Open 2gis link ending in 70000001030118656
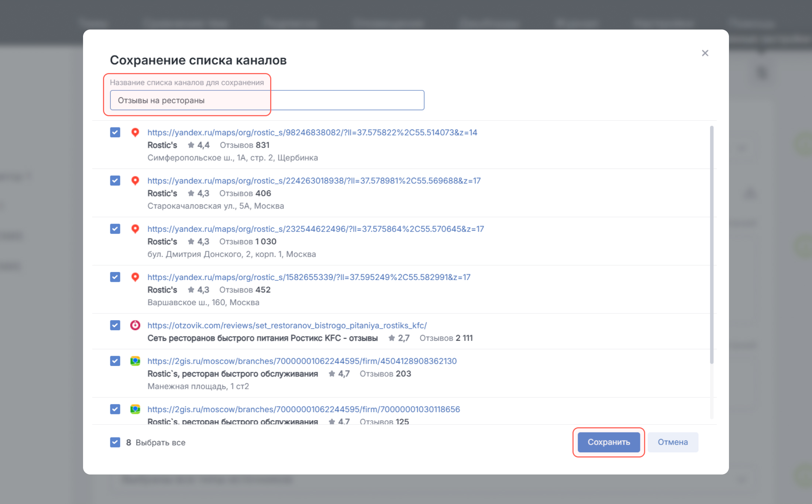The height and width of the screenshot is (504, 812). click(304, 409)
